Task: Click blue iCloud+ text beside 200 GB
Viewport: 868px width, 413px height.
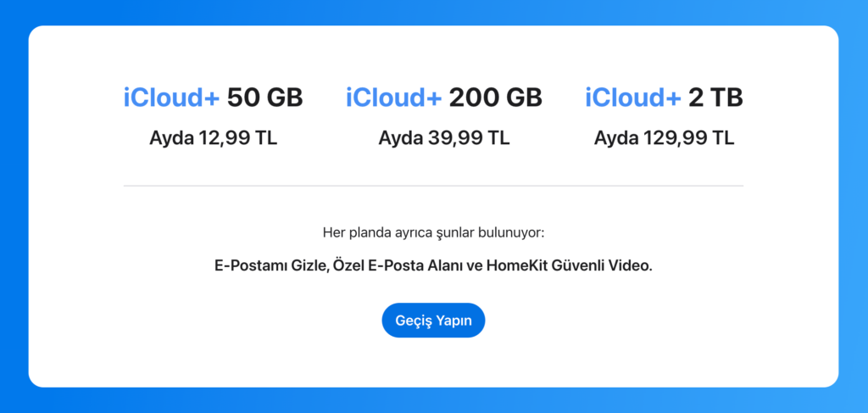Action: point(393,98)
